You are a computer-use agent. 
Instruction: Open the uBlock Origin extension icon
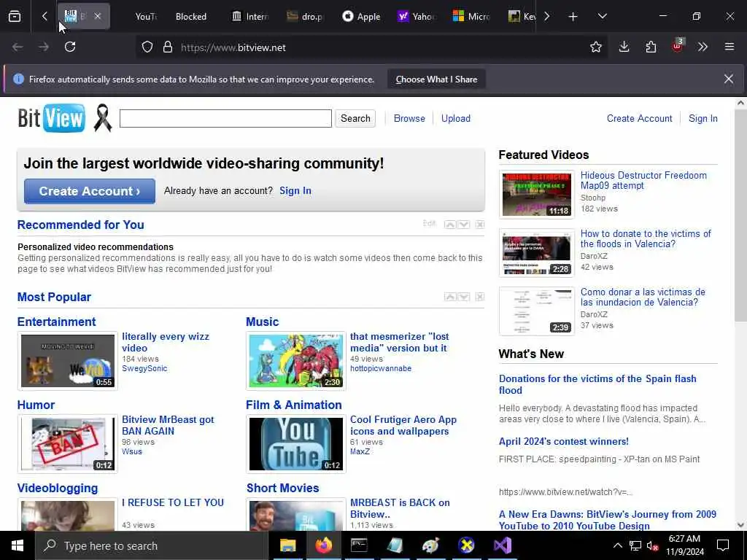[x=678, y=46]
